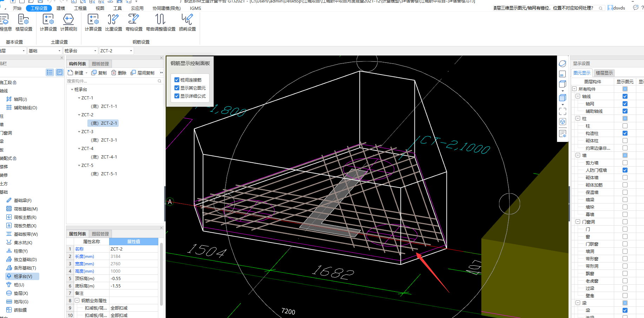The width and height of the screenshot is (644, 318).
Task: Open the 建模 ribbon tab
Action: click(61, 8)
